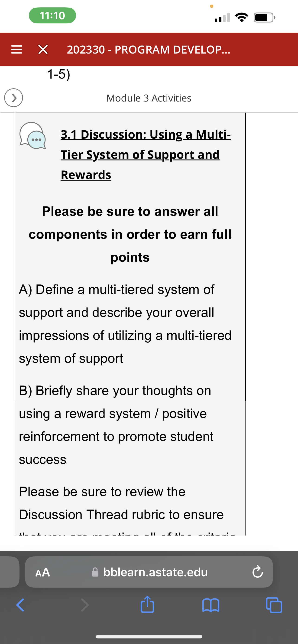298x644 pixels.
Task: Open the 3.1 Discussion Multi-Tier System link
Action: pos(146,154)
